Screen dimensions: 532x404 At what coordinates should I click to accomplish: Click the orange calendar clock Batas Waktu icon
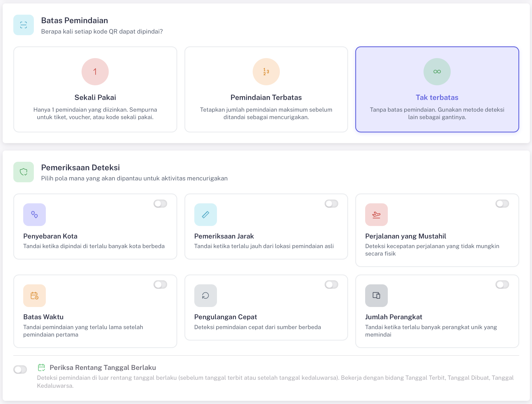[34, 296]
